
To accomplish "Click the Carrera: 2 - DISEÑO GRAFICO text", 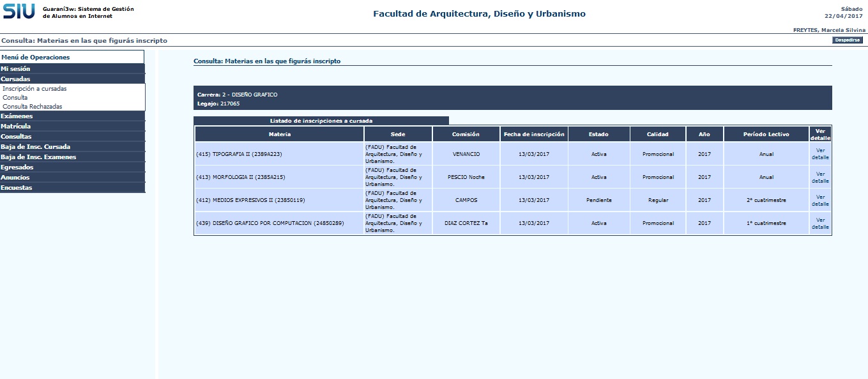I will (x=237, y=95).
